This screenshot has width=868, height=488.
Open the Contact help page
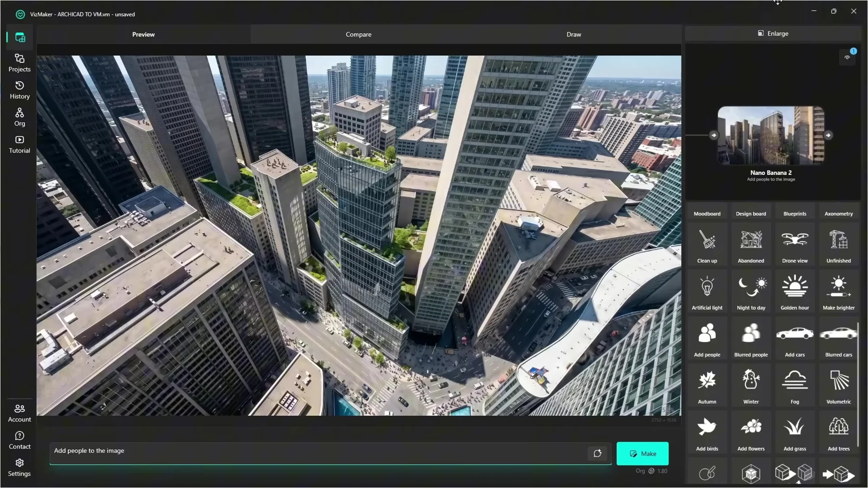click(19, 440)
